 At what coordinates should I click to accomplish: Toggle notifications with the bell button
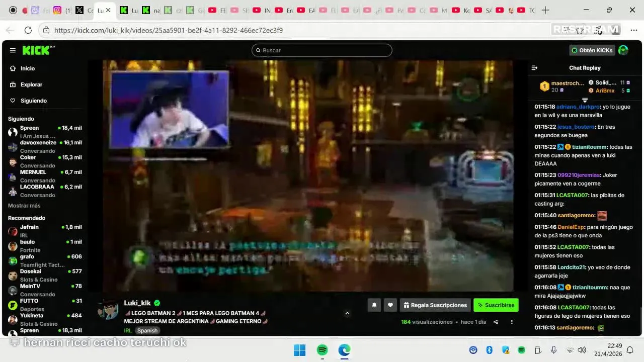(x=374, y=305)
